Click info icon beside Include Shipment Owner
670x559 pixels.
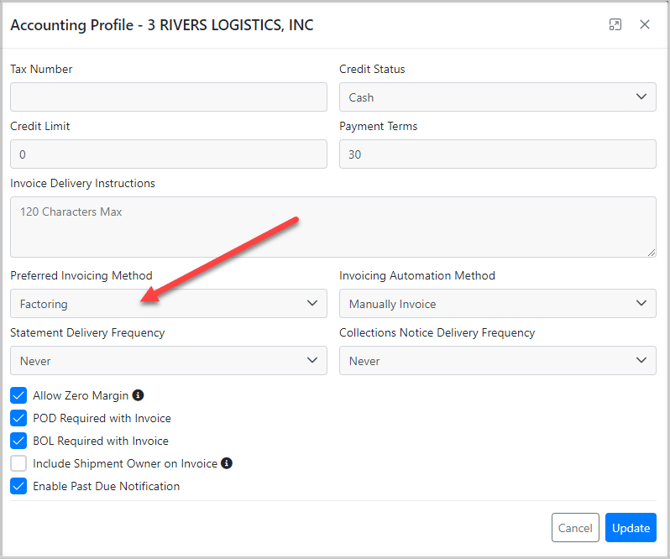227,464
